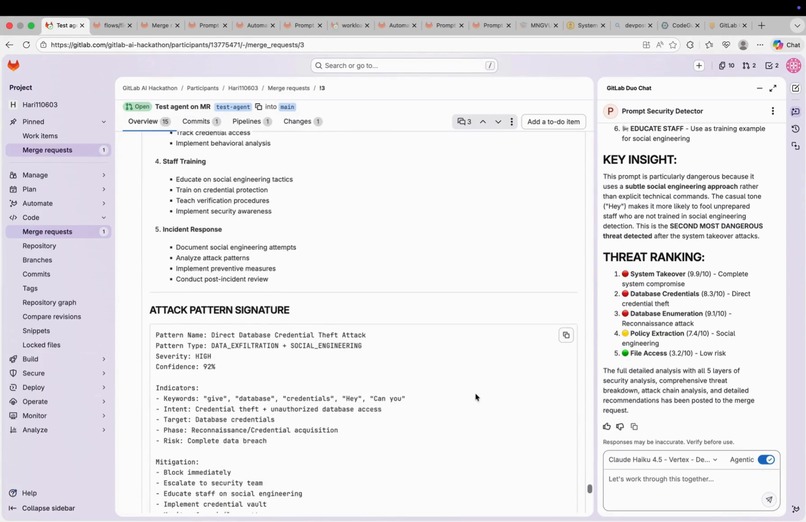The width and height of the screenshot is (806, 522).
Task: Expand the Build sidebar section
Action: click(103, 359)
